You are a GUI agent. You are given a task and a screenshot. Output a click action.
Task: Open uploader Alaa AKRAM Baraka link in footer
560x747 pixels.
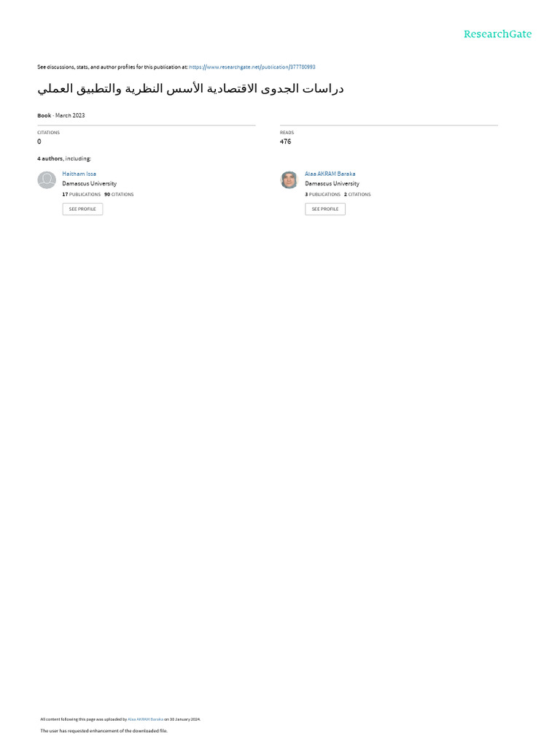tap(145, 719)
